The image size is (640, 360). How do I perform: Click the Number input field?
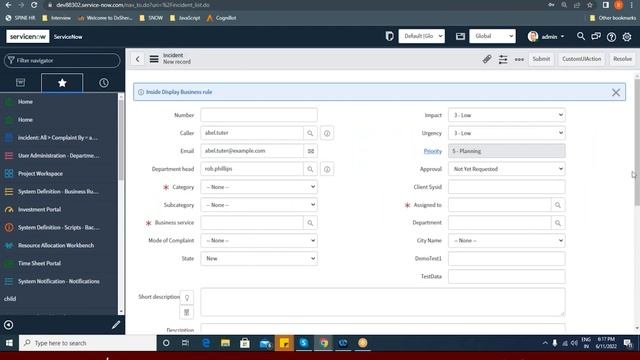click(x=259, y=115)
